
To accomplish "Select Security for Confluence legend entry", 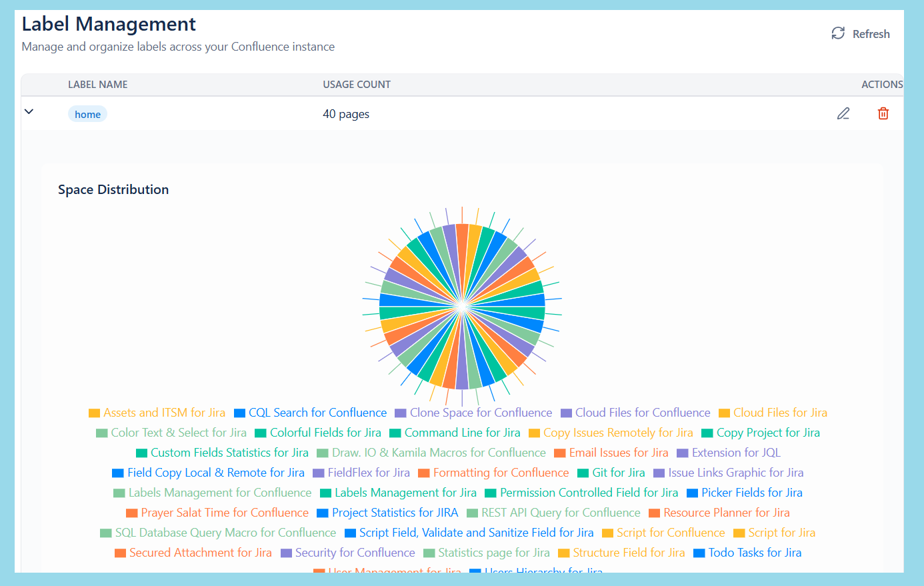I will (x=348, y=553).
